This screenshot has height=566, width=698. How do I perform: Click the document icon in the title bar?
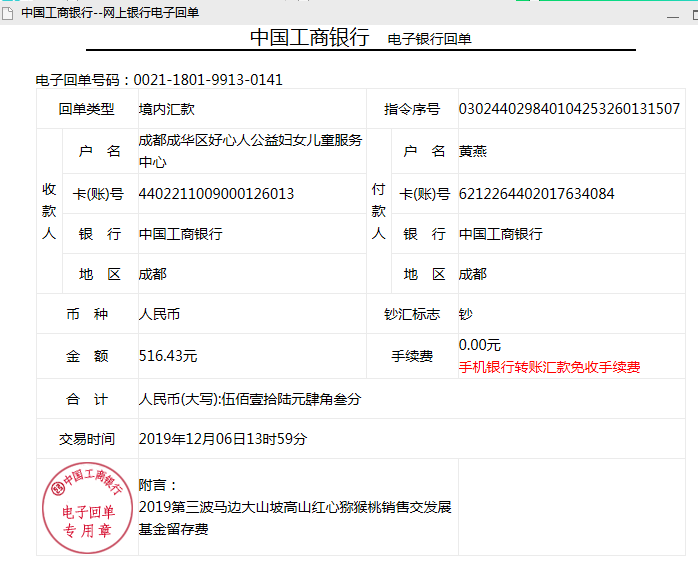click(x=9, y=12)
